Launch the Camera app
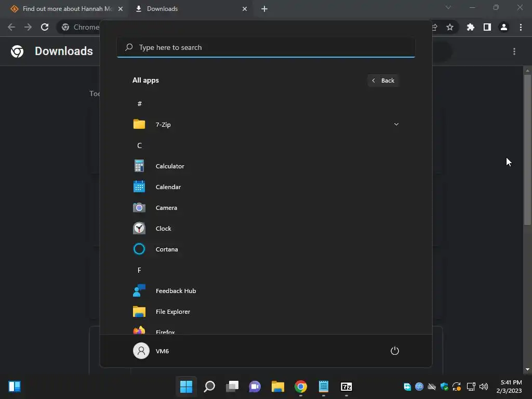This screenshot has width=532, height=399. (265, 208)
